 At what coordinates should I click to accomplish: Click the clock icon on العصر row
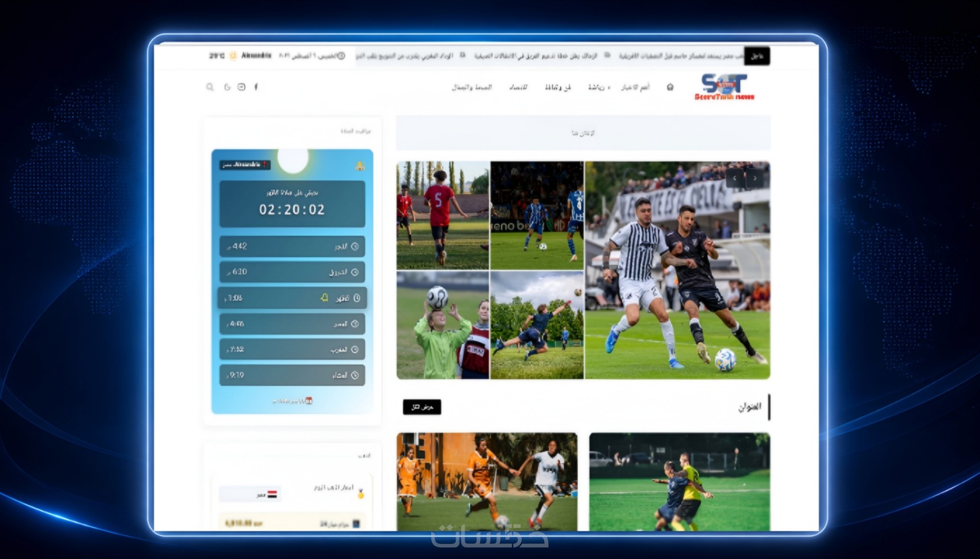[355, 324]
